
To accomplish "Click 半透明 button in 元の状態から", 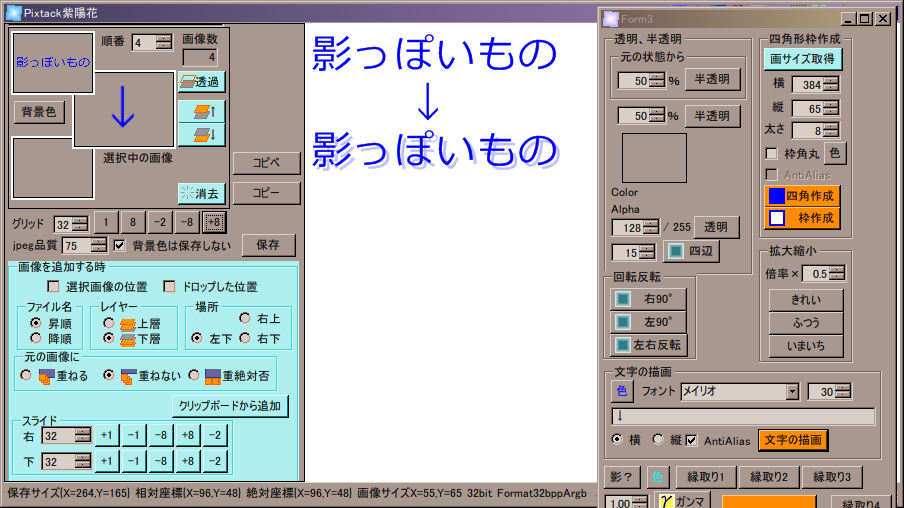I will click(713, 79).
